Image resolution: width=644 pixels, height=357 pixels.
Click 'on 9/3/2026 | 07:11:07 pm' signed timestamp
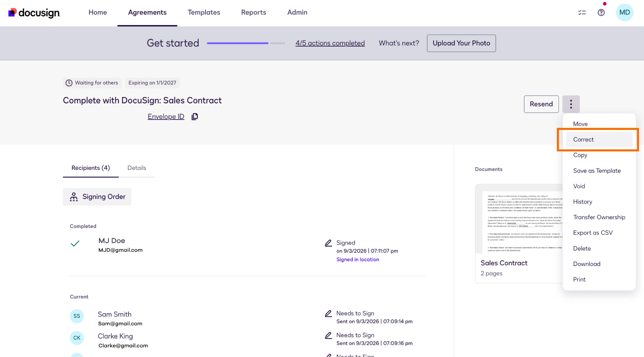pyautogui.click(x=367, y=251)
